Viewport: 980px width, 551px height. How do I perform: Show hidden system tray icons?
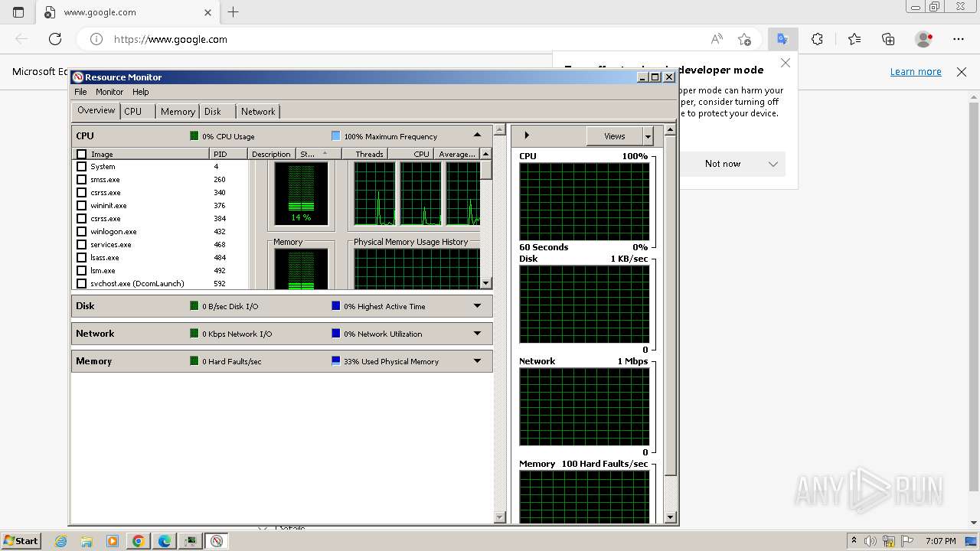click(854, 541)
